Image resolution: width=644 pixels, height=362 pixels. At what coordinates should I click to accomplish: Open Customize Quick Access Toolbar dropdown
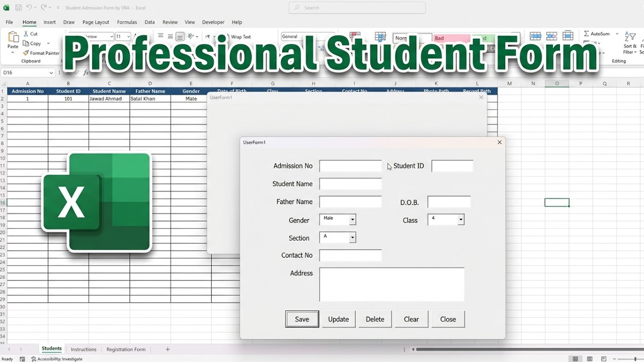coord(58,8)
